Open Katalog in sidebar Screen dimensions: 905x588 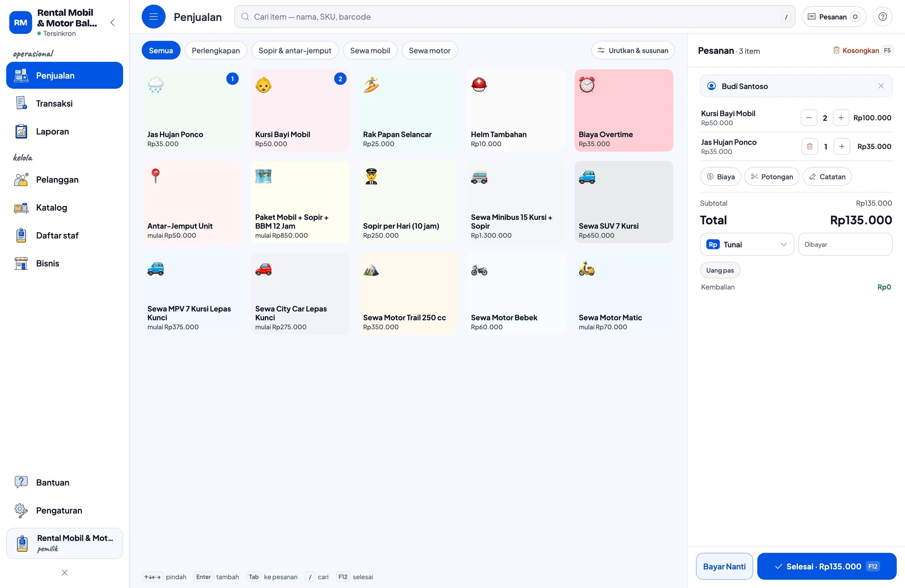pos(64,208)
